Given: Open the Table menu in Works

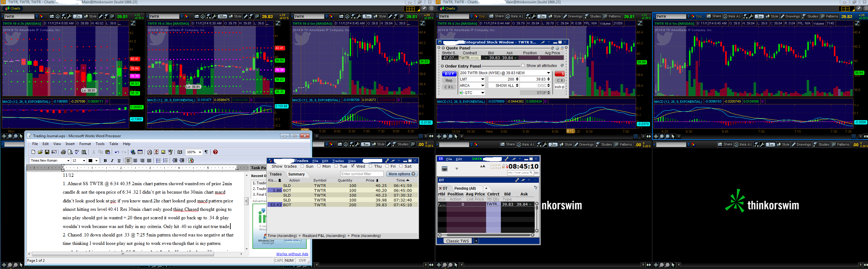Looking at the screenshot, I should pyautogui.click(x=114, y=144).
